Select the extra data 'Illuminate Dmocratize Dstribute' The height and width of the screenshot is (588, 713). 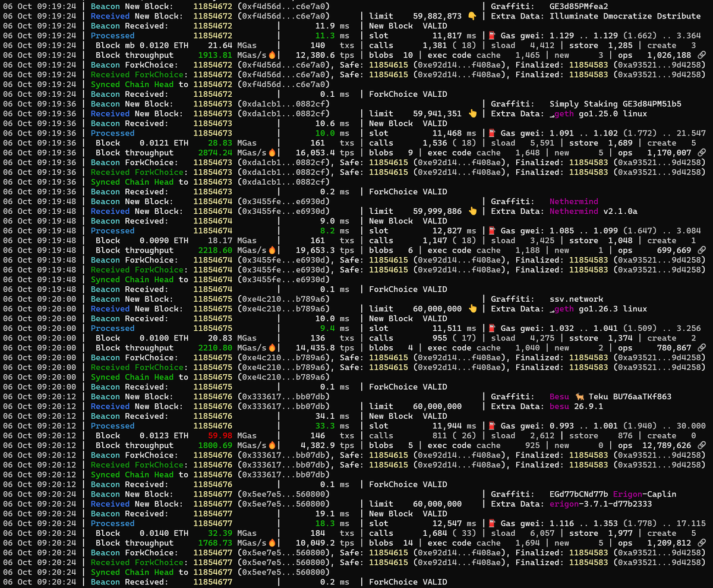coord(625,16)
